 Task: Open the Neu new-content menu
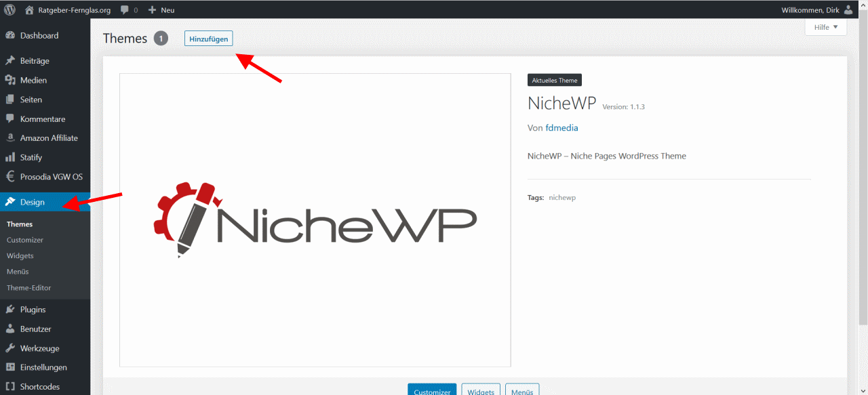click(x=161, y=10)
